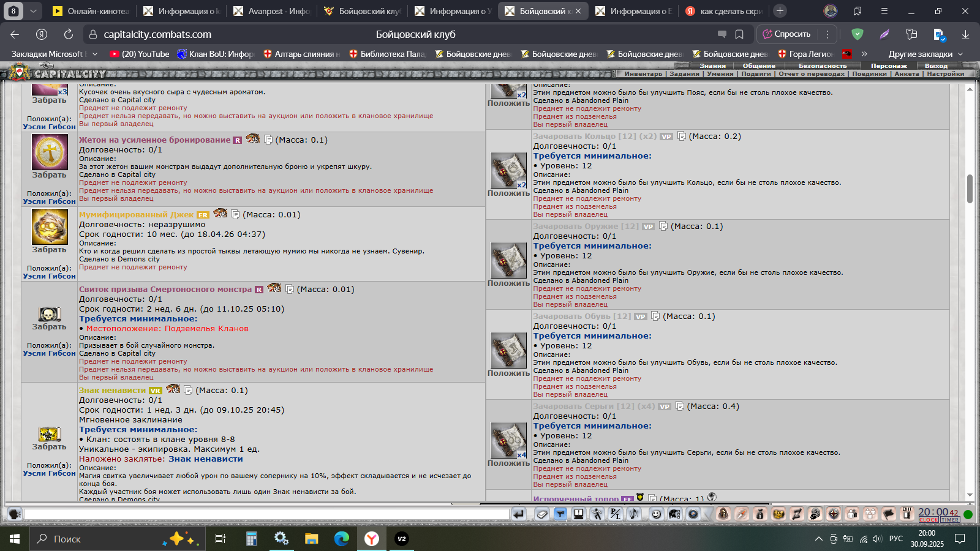Expand the Другие закладки bookmarks folder
Screen dimensions: 980x551
[925, 54]
